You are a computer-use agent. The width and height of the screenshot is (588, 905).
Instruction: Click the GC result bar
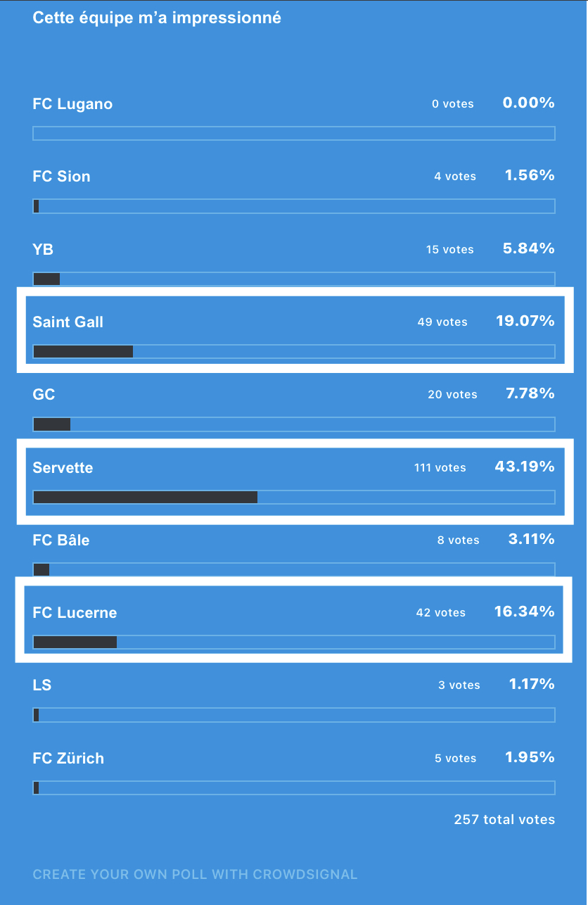tap(293, 424)
